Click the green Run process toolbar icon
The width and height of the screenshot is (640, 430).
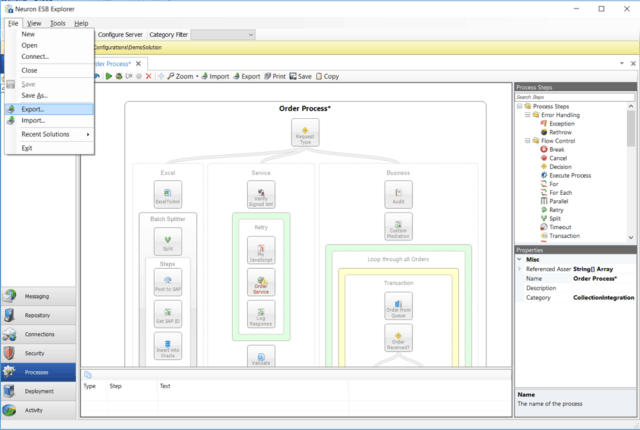coord(109,76)
